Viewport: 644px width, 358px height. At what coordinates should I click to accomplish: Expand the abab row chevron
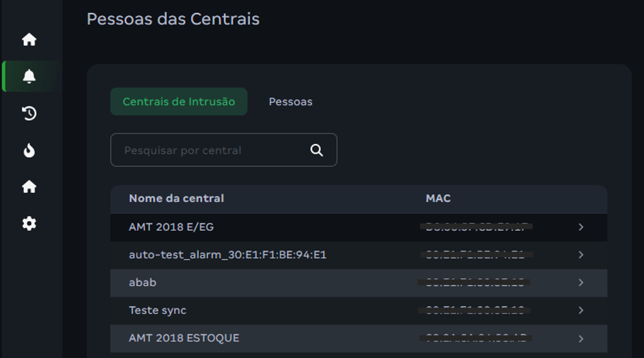(581, 282)
